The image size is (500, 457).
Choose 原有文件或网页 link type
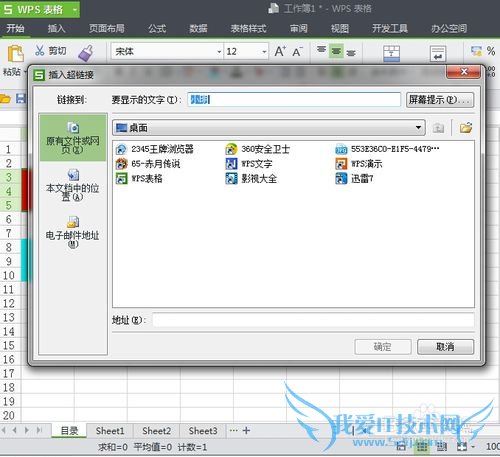point(73,138)
